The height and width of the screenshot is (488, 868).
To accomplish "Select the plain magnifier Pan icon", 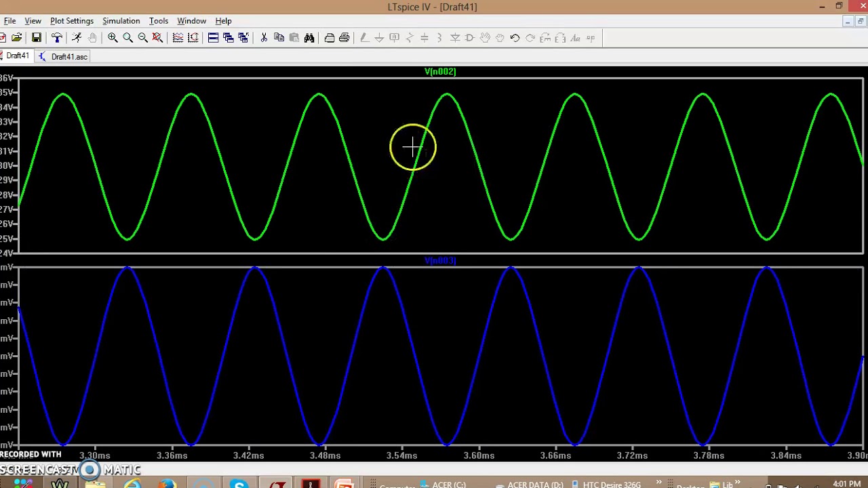I will coord(127,38).
